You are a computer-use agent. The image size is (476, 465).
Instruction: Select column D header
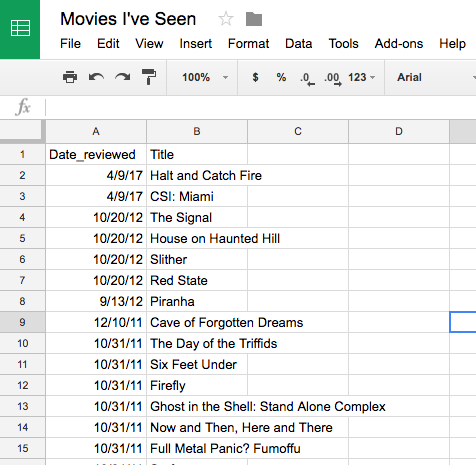click(399, 131)
